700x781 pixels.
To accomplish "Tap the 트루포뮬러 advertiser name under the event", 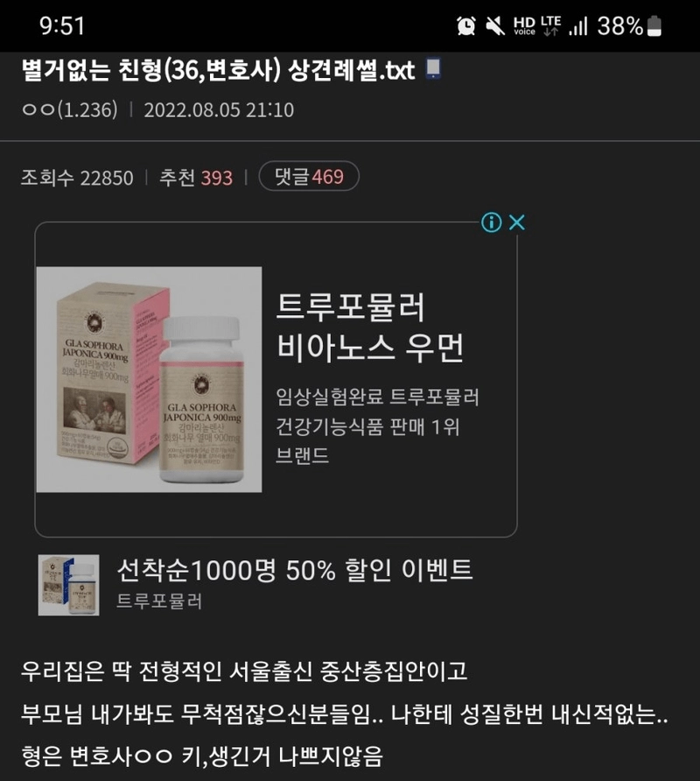I will tap(159, 602).
